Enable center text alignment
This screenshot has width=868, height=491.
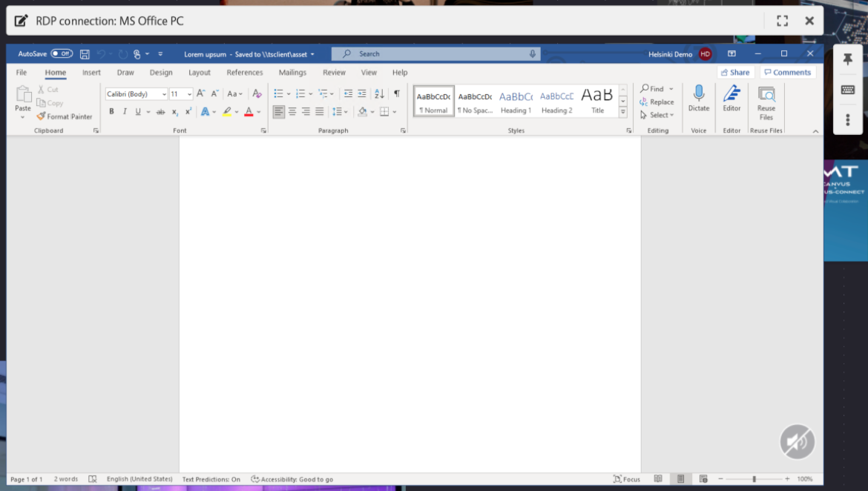tap(292, 111)
